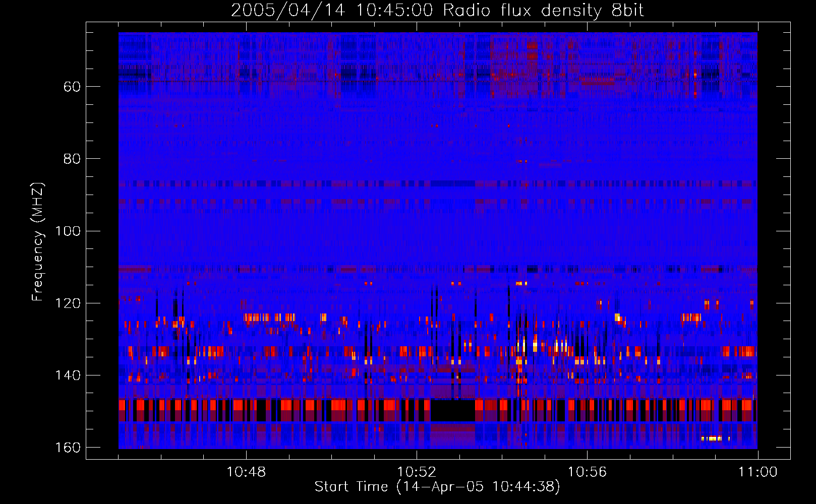The width and height of the screenshot is (816, 504).
Task: Click the 'Start Time (14-Apr-05 10:44:38)' x-axis label
Action: point(437,487)
